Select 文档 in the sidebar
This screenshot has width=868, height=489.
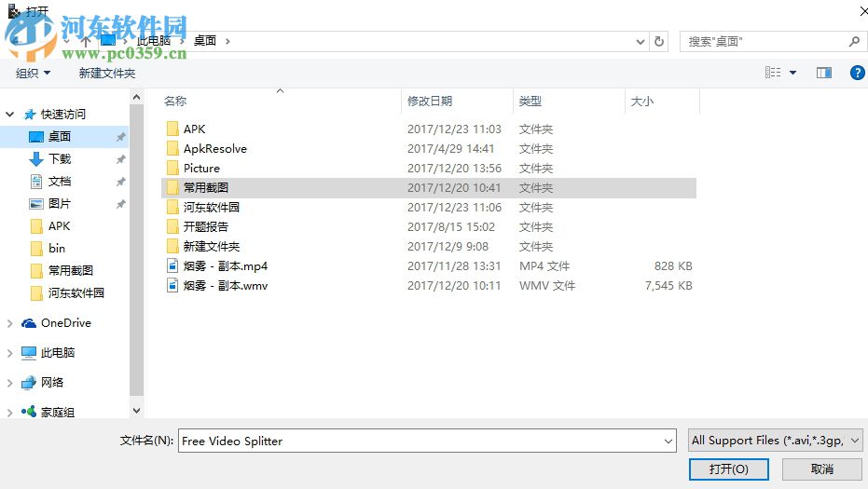(60, 182)
